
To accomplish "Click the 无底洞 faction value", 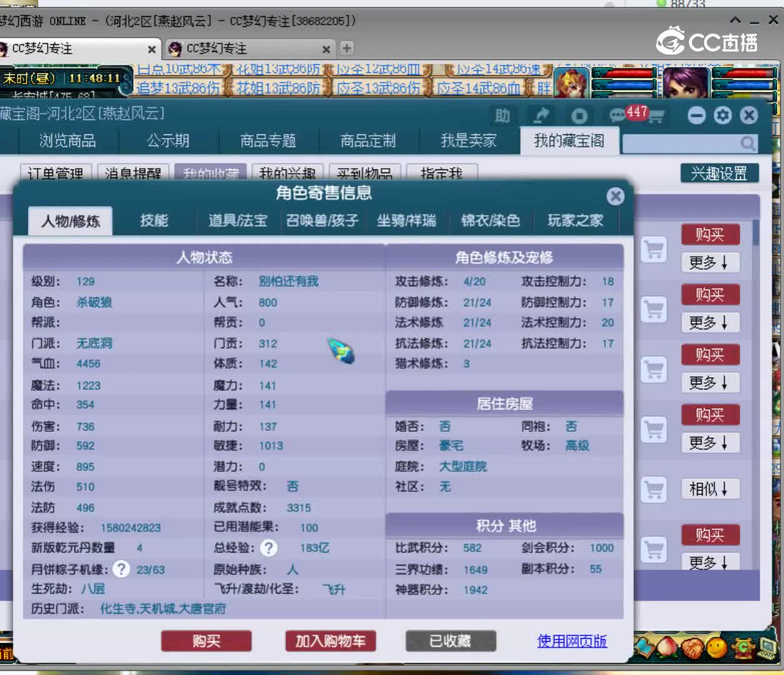I will (x=94, y=343).
